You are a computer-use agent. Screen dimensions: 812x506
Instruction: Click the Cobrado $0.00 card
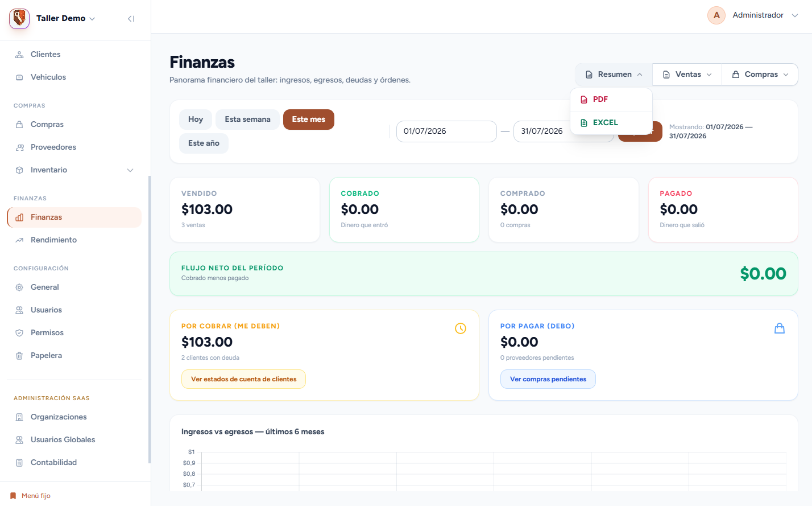point(404,209)
